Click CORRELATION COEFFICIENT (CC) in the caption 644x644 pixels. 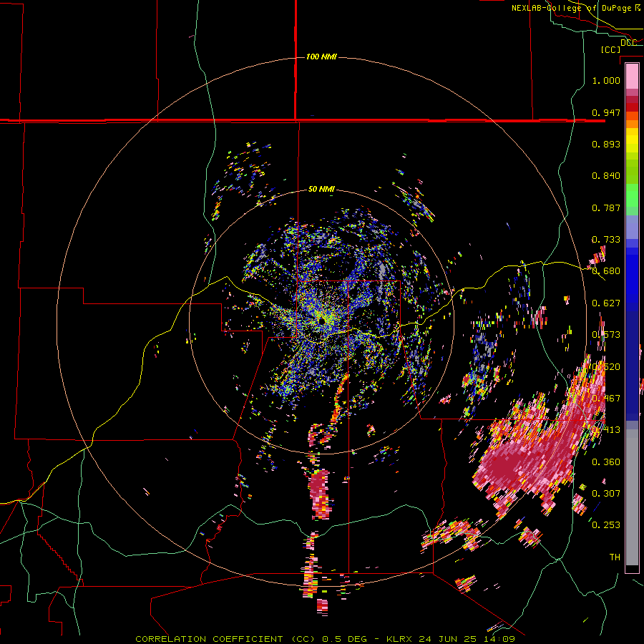[x=225, y=639]
